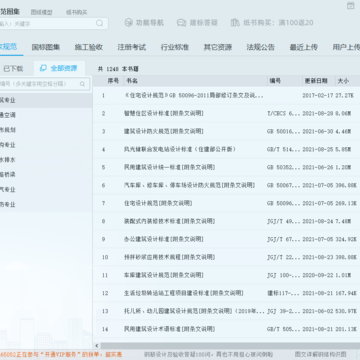This screenshot has height=360, width=360.
Task: Click row 7 住宅设计规范[附条文说明]
Action: [x=227, y=203]
